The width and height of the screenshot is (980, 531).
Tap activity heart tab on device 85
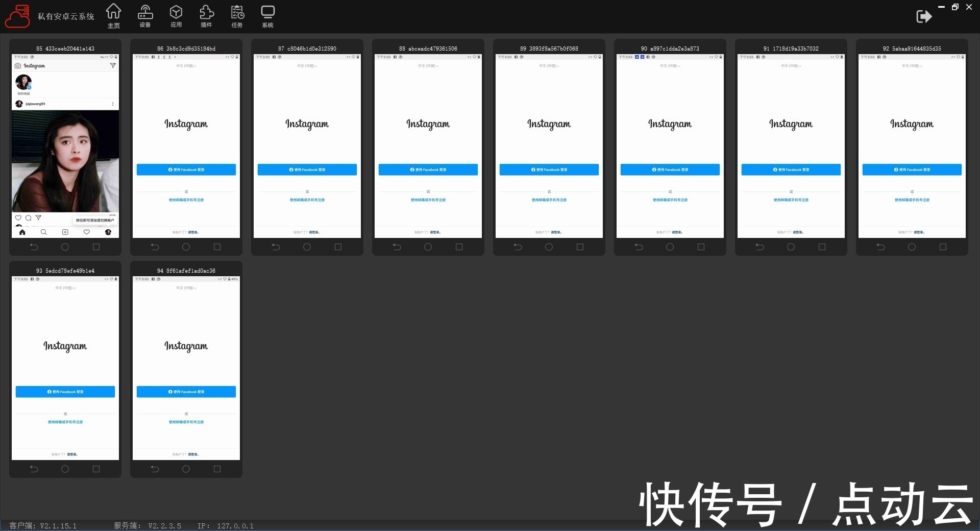[87, 232]
